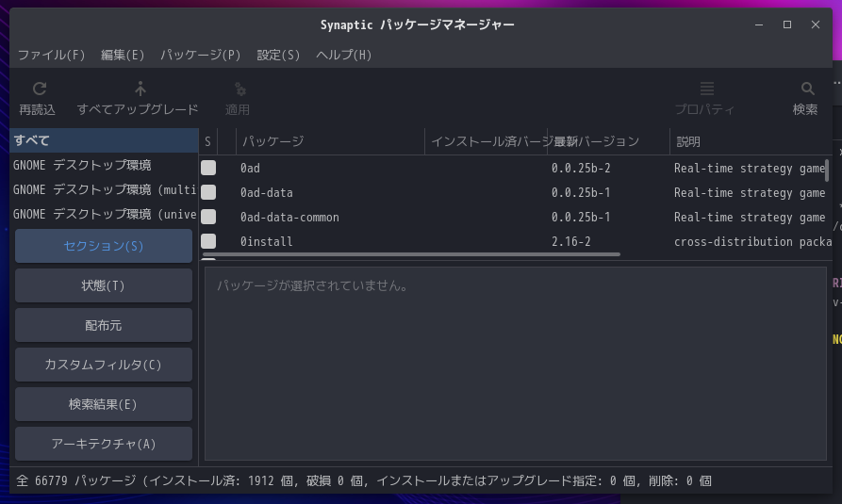Sort by インストール済バージョン column header
This screenshot has width=842, height=504.
coord(486,141)
